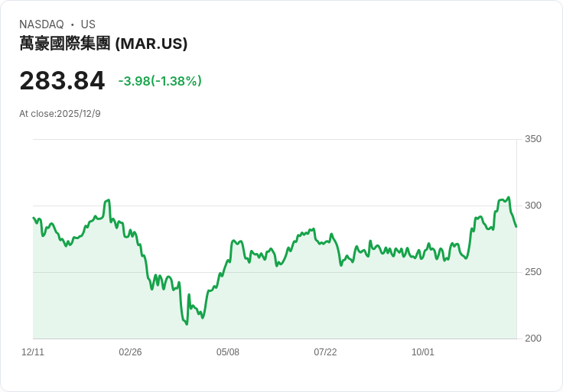Image resolution: width=563 pixels, height=392 pixels.
Task: Click the line's starting point above 12/11
Action: (33, 218)
